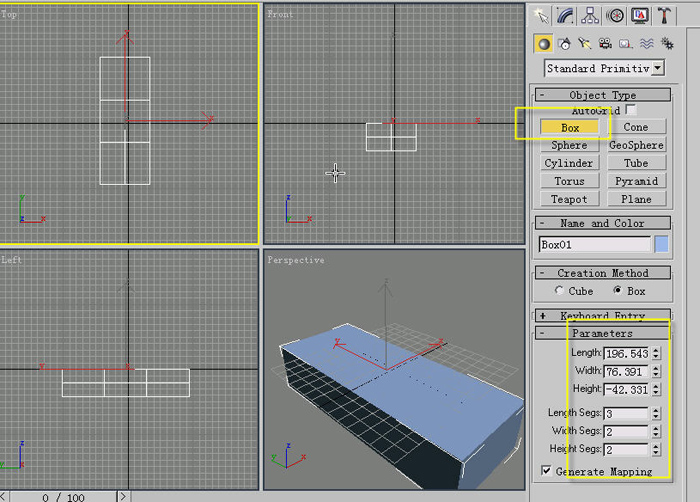This screenshot has height=502, width=700.
Task: Click the GeoSphere primitive button
Action: (636, 145)
